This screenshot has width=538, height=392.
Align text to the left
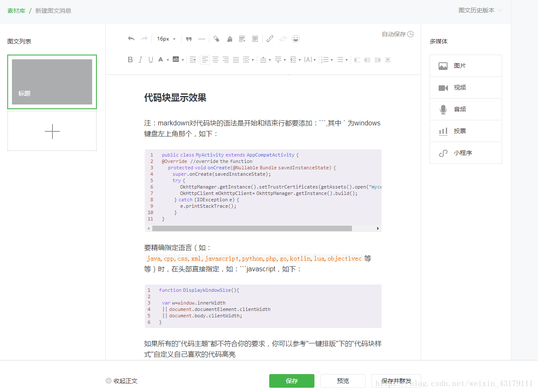pos(205,60)
